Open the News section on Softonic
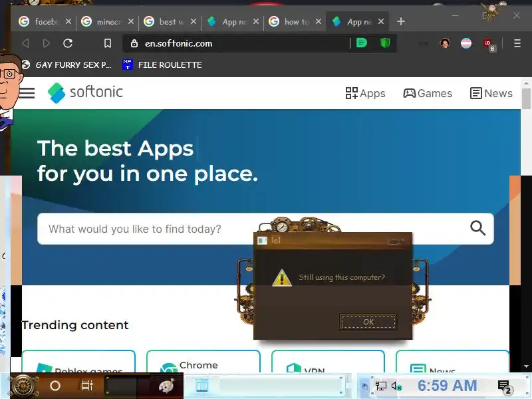Viewport: 532px width, 399px height. 491,93
